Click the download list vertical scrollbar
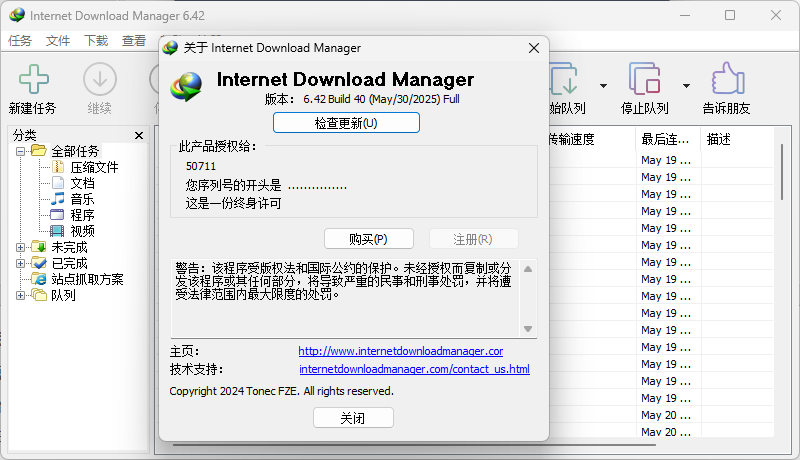Image resolution: width=800 pixels, height=460 pixels. coord(782,172)
